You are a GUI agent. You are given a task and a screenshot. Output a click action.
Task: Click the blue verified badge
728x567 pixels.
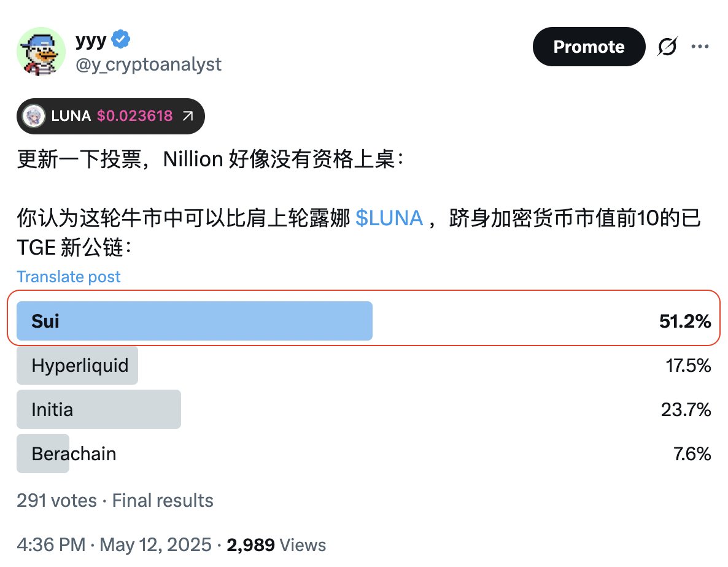click(x=121, y=39)
